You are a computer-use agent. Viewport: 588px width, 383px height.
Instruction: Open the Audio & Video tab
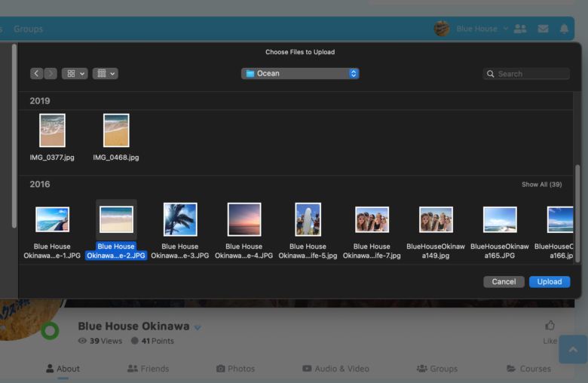pyautogui.click(x=335, y=369)
